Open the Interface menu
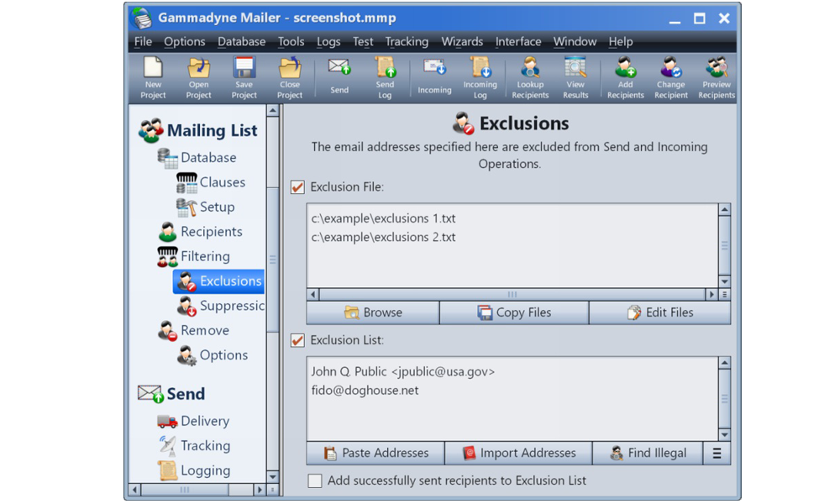 click(518, 41)
